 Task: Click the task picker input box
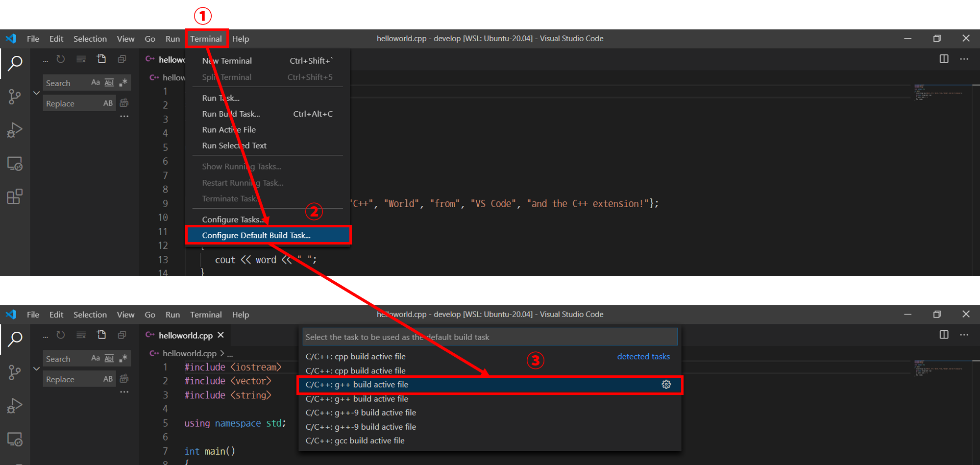click(490, 337)
